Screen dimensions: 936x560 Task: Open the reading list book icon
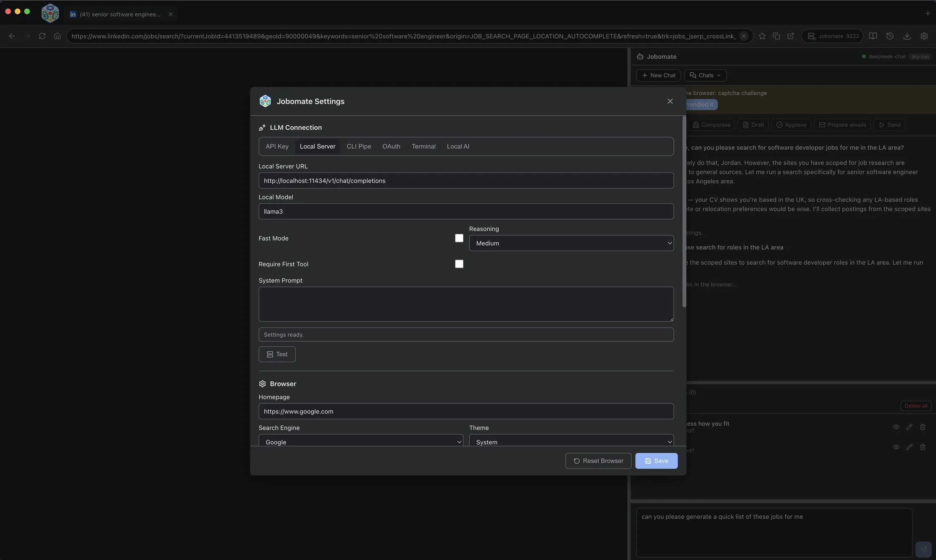pos(873,36)
